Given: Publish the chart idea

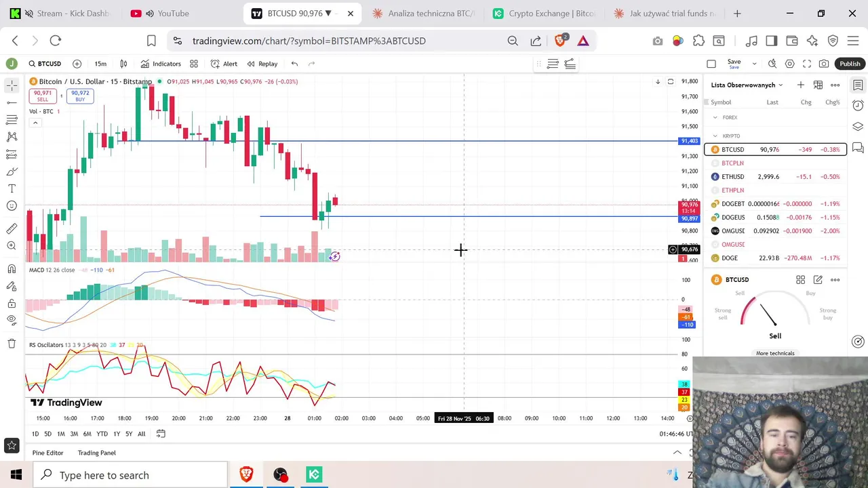Looking at the screenshot, I should click(850, 64).
